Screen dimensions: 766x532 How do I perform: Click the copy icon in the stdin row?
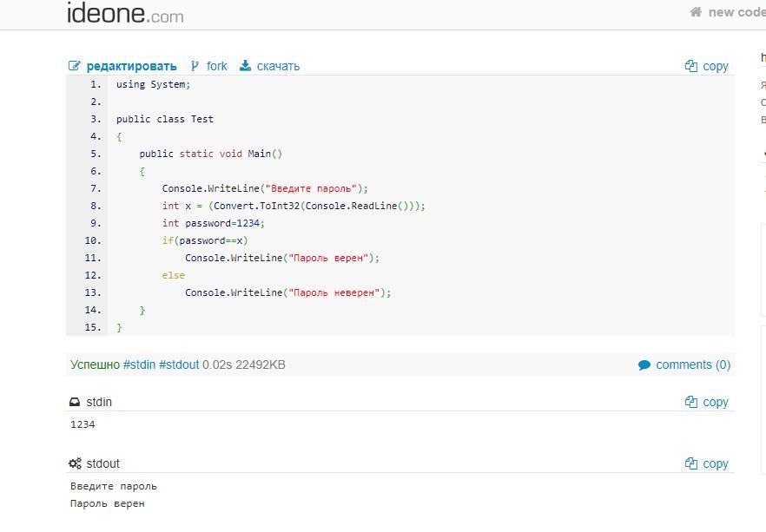pos(691,402)
